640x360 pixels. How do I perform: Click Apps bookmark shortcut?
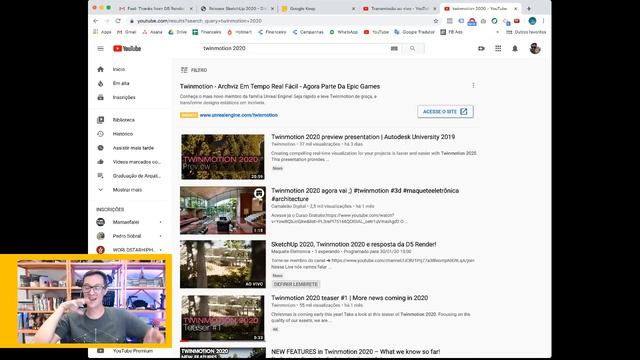[x=102, y=32]
